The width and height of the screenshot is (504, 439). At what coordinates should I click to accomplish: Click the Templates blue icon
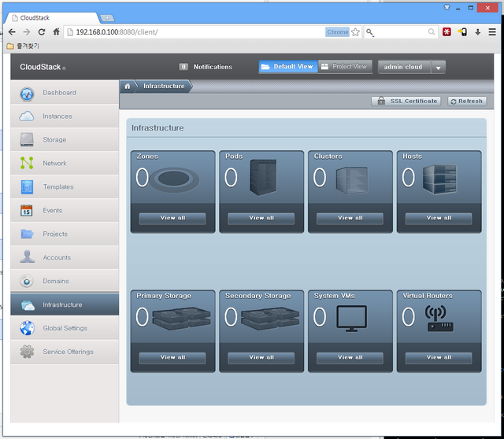tap(27, 187)
